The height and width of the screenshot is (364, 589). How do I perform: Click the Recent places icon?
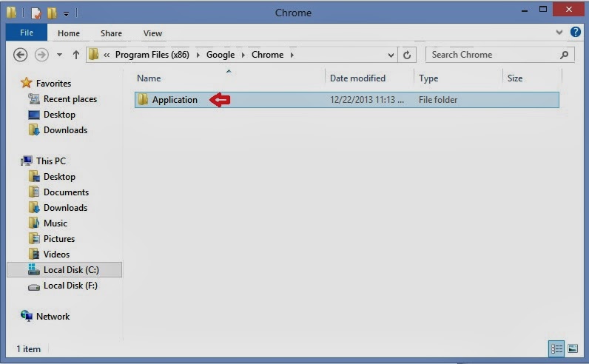tap(34, 99)
